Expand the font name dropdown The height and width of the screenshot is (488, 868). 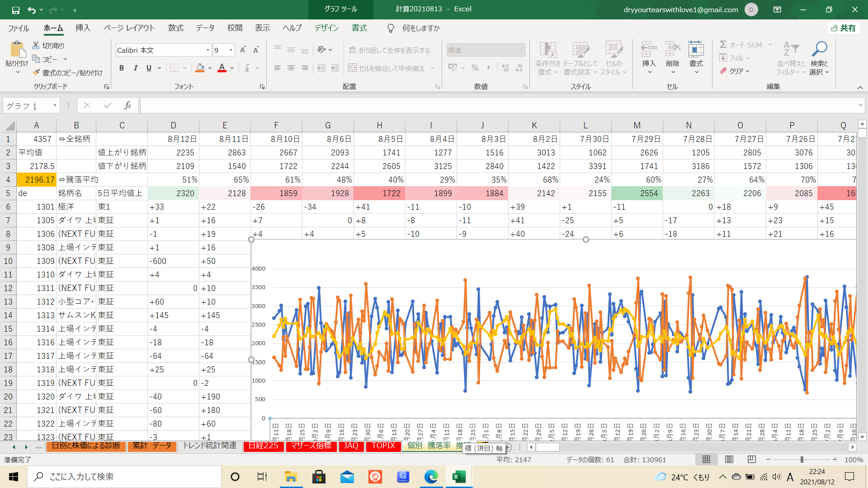(208, 50)
